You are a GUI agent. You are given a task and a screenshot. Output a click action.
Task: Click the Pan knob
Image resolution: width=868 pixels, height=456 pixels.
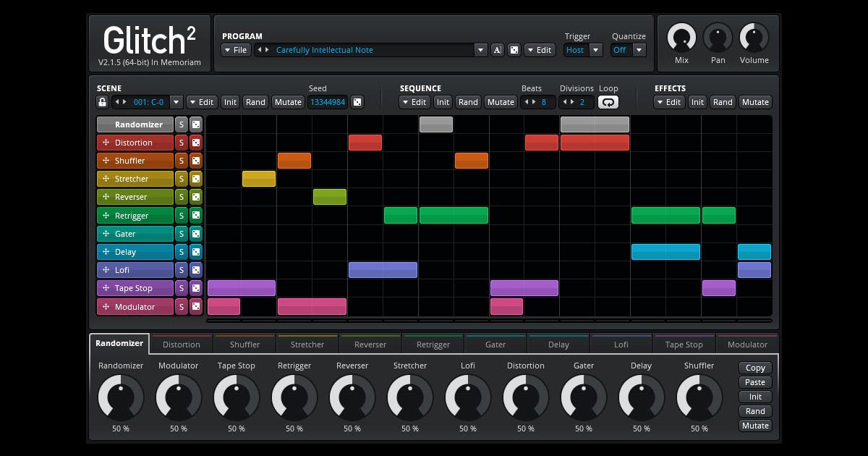click(x=718, y=37)
